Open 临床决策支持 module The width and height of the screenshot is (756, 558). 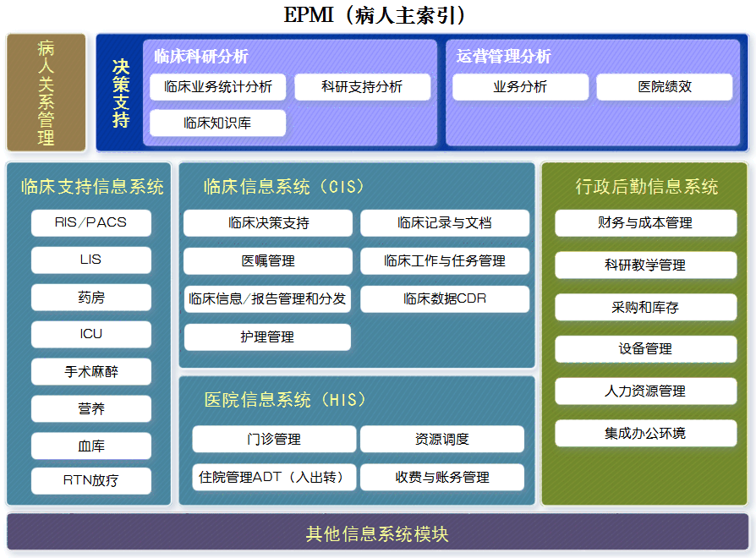click(x=268, y=223)
